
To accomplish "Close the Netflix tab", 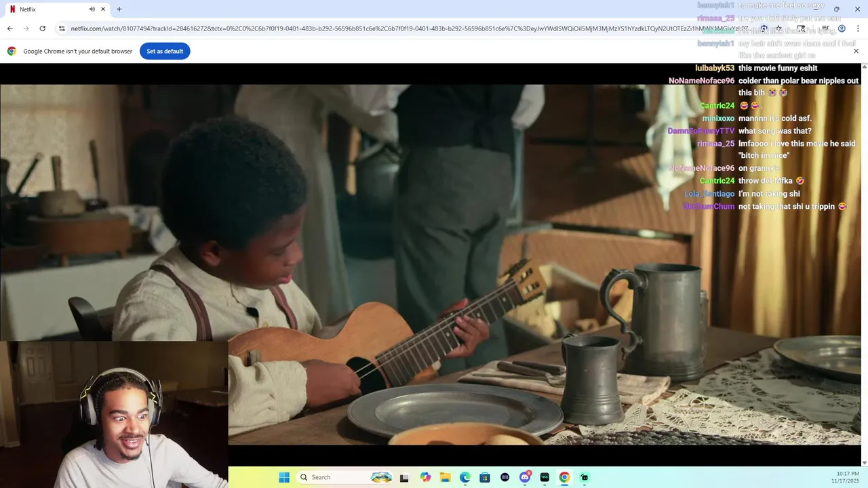I will tap(104, 9).
